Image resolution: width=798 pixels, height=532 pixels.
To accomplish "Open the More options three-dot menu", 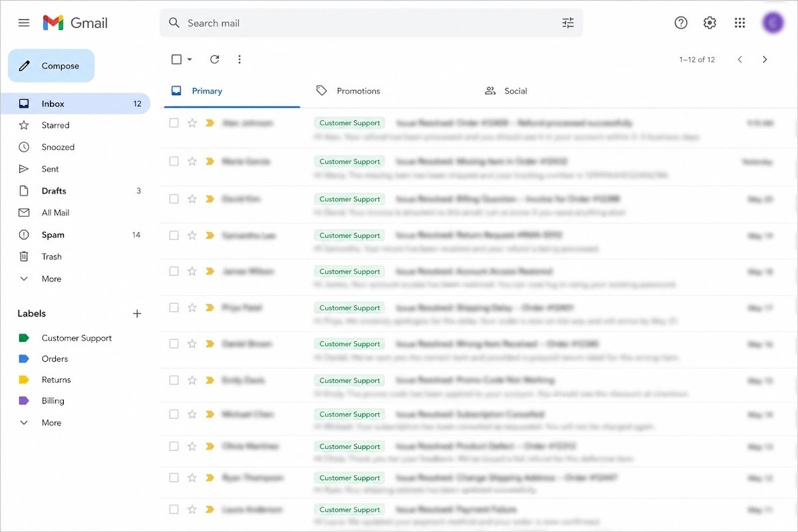I will click(x=239, y=59).
